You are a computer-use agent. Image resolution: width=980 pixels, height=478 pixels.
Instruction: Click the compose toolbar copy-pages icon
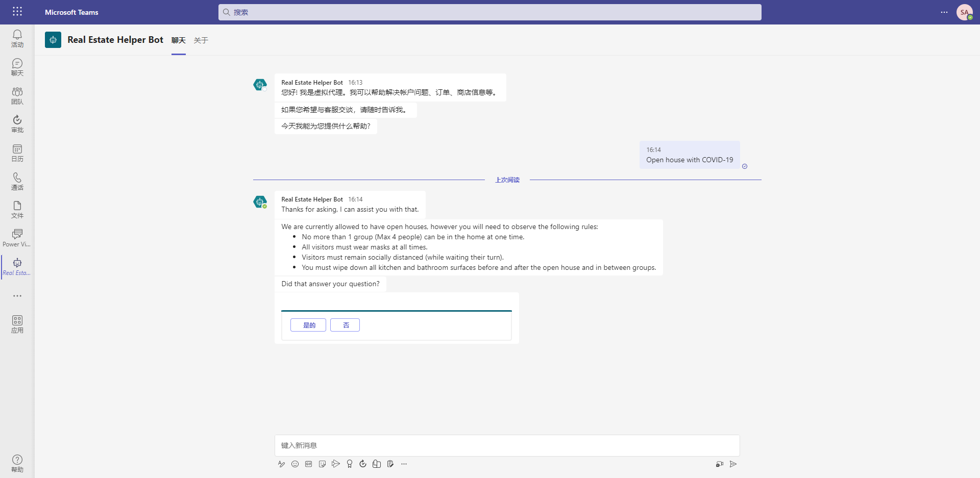[377, 464]
